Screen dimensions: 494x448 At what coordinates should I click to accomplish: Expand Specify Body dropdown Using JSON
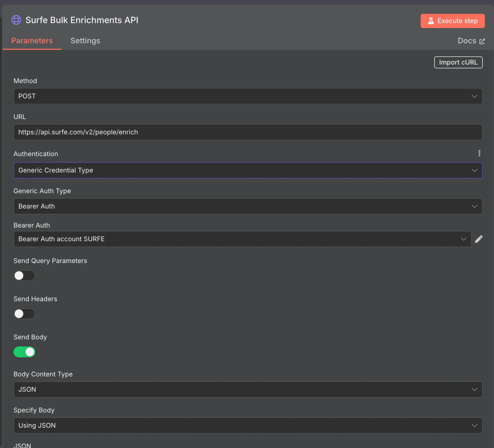pyautogui.click(x=248, y=425)
